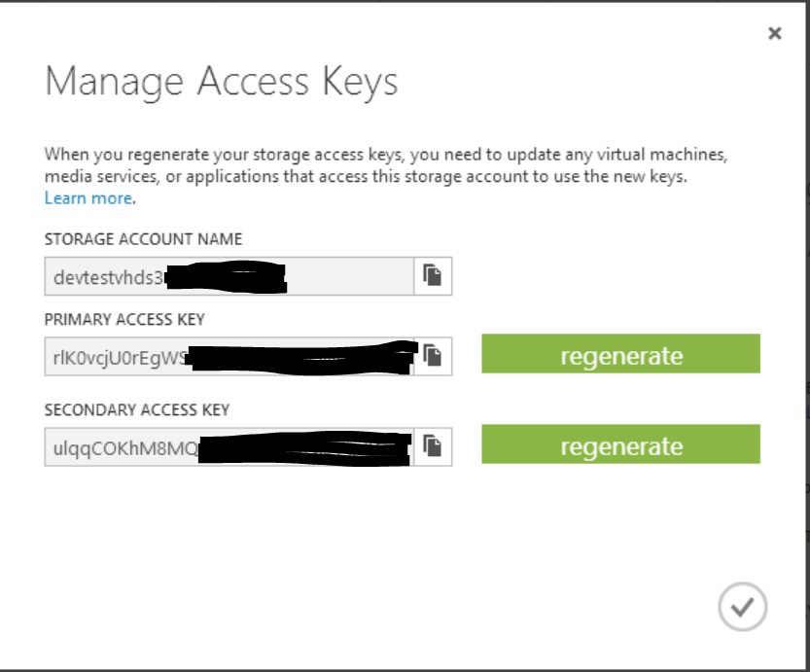Copy the storage account name to clipboard
The image size is (810, 672).
click(x=433, y=276)
